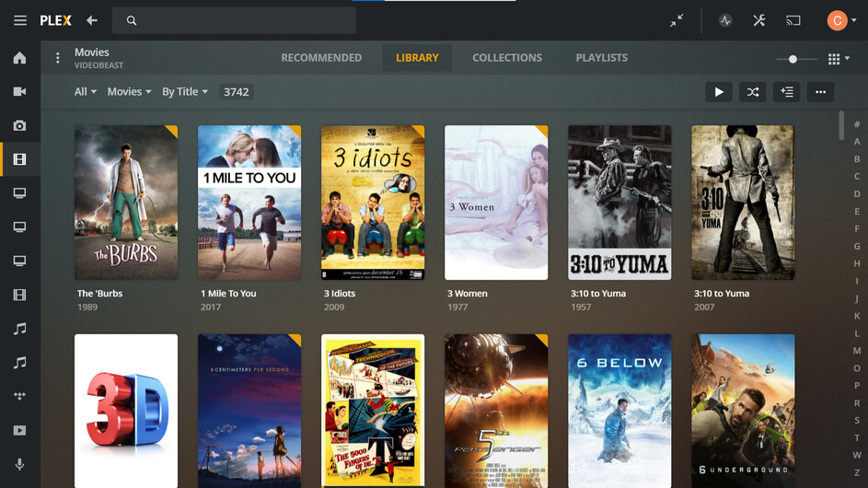868x488 pixels.
Task: Adjust the poster size slider
Action: [x=793, y=59]
